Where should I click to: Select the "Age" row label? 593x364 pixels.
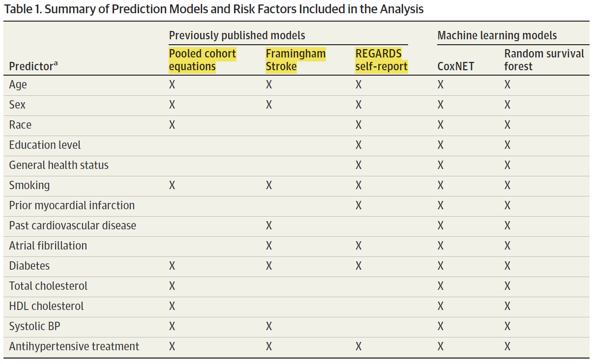(x=18, y=85)
